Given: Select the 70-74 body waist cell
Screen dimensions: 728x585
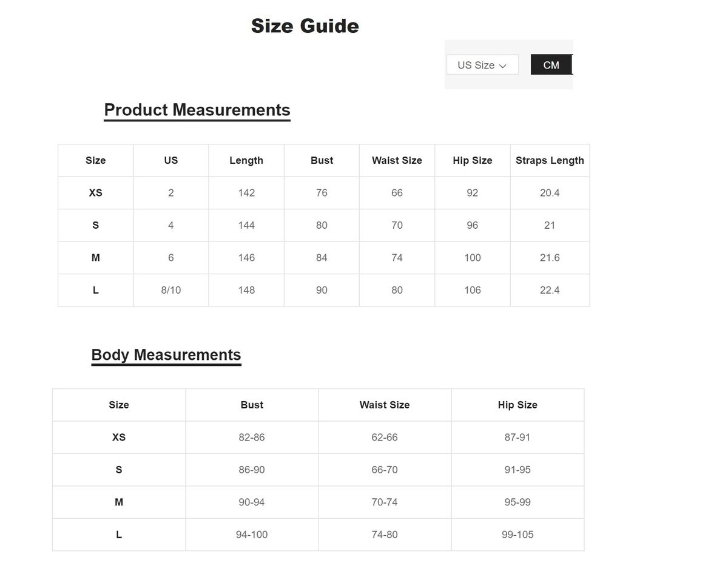Looking at the screenshot, I should [385, 502].
